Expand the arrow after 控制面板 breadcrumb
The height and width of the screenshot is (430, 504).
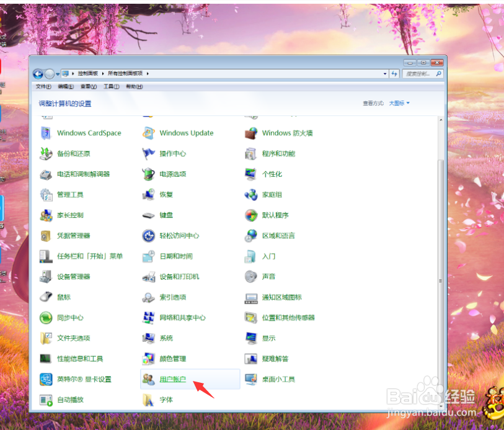pos(103,74)
